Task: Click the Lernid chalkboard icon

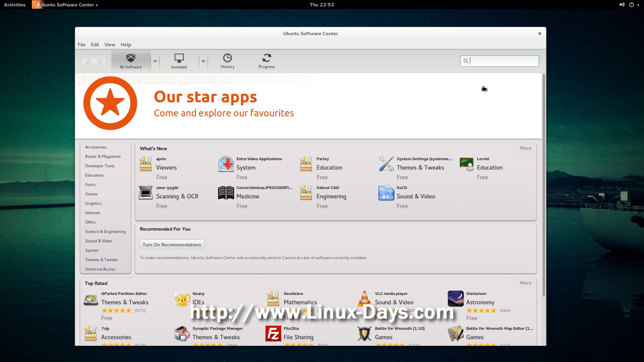Action: point(466,164)
